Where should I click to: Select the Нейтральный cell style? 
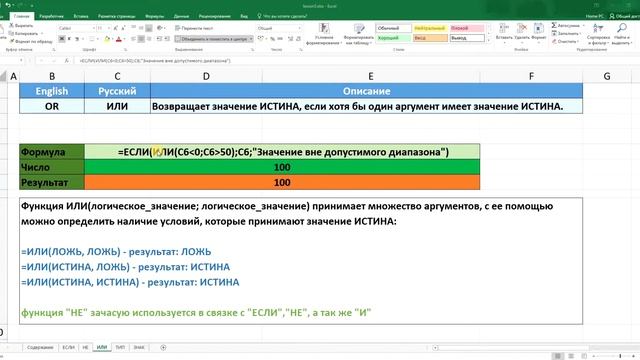click(430, 28)
